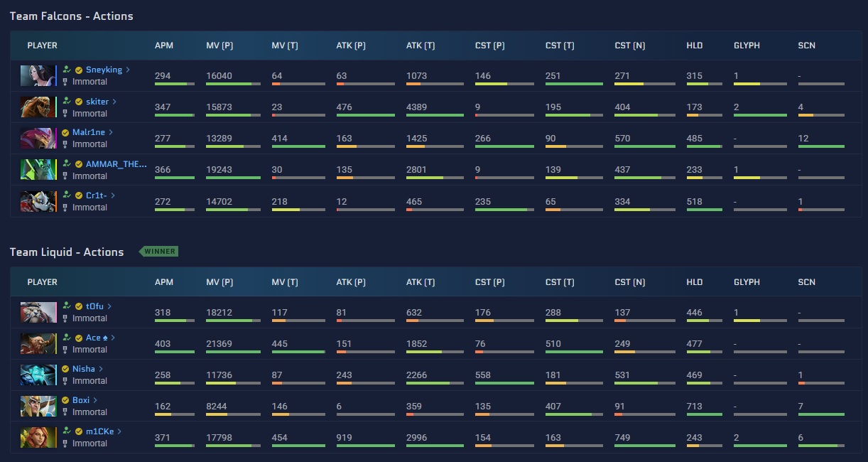Click Sneyking's APM progress bar
This screenshot has width=868, height=462.
click(175, 84)
